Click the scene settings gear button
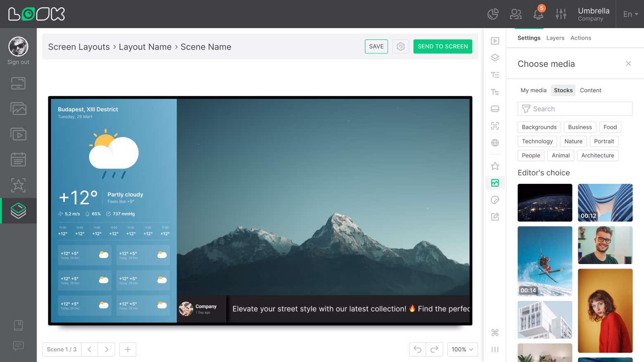 [400, 47]
